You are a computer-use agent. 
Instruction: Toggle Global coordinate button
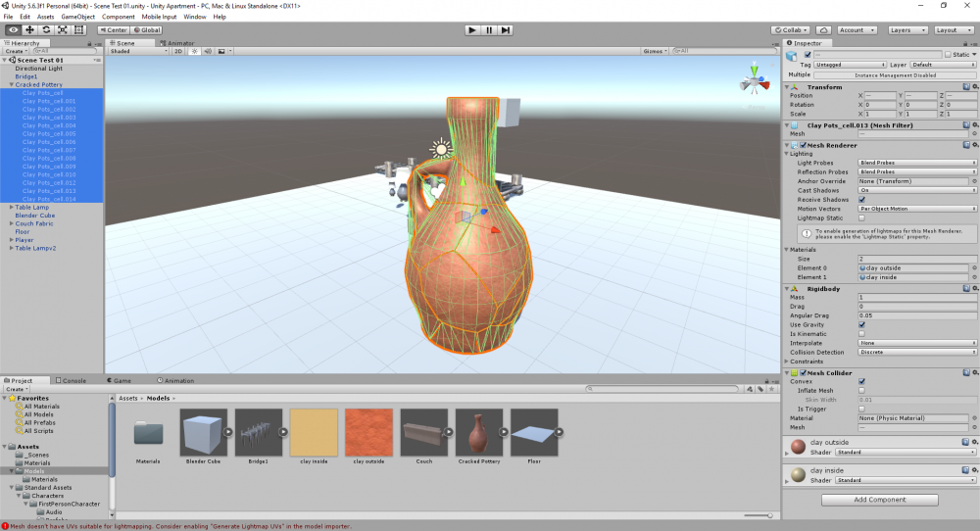point(147,30)
